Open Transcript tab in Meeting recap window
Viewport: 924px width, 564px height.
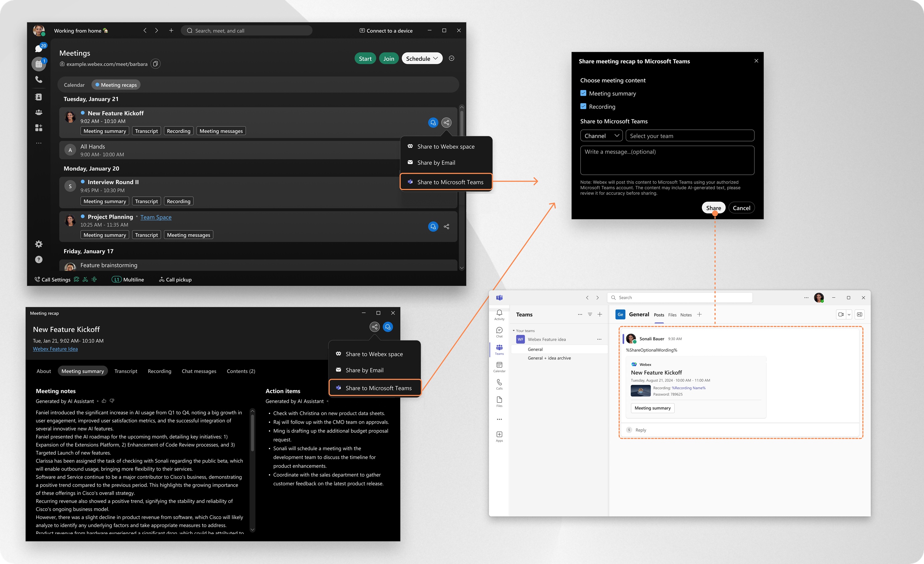click(x=126, y=371)
